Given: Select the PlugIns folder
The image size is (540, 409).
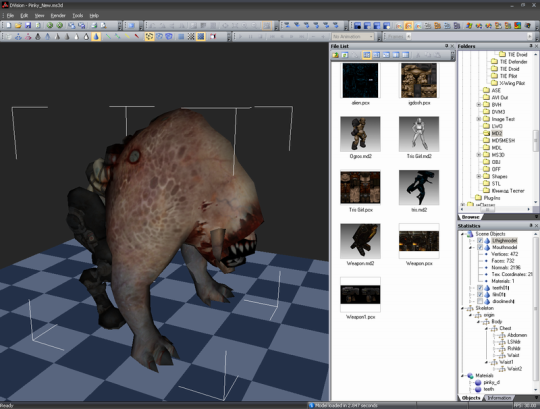Looking at the screenshot, I should coord(492,198).
